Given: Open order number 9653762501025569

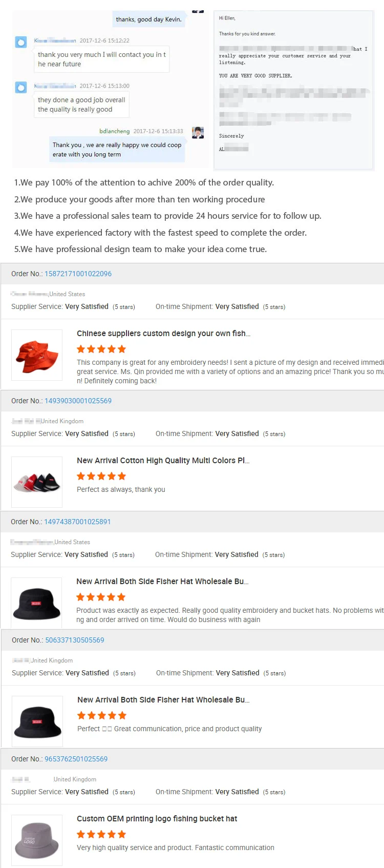Looking at the screenshot, I should point(76,759).
